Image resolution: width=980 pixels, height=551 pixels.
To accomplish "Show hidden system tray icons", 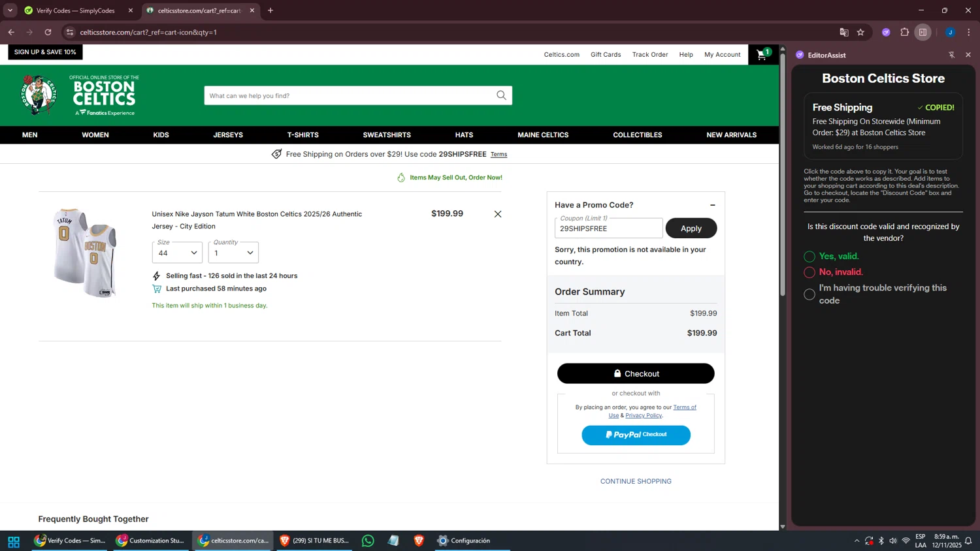I will (x=857, y=541).
